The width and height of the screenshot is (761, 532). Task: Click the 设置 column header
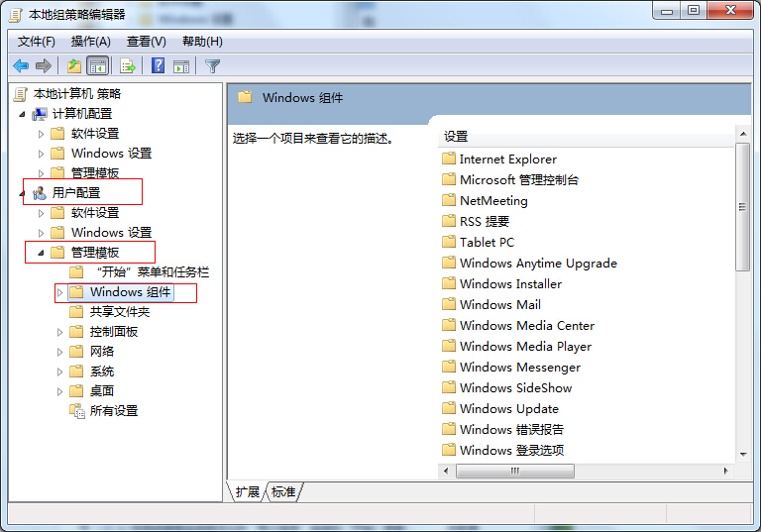click(587, 137)
